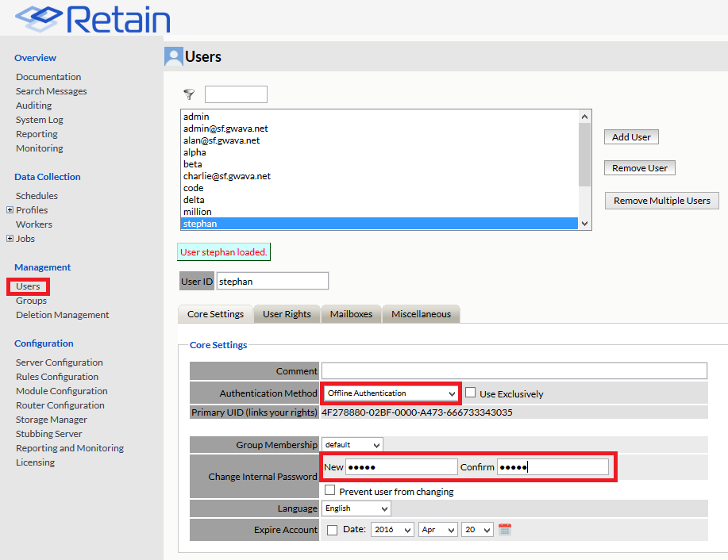Open the expire year 2016 dropdown
The width and height of the screenshot is (728, 560).
pyautogui.click(x=392, y=529)
